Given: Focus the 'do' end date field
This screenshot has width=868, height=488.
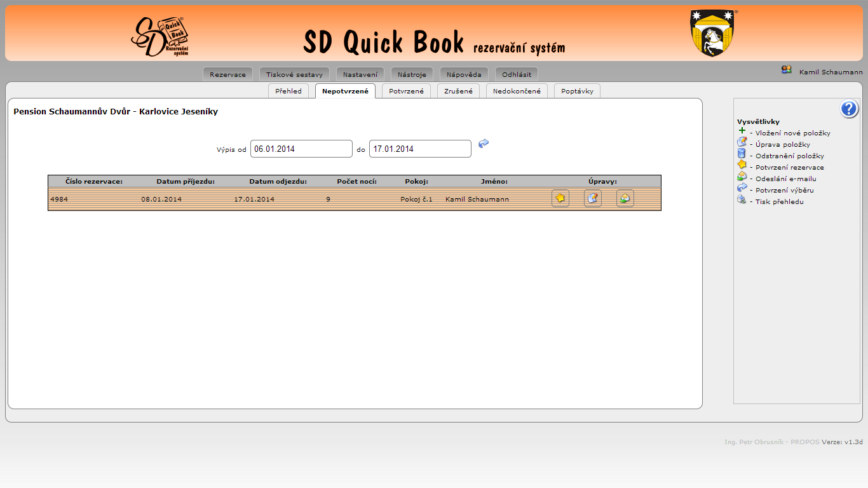Looking at the screenshot, I should pos(420,149).
